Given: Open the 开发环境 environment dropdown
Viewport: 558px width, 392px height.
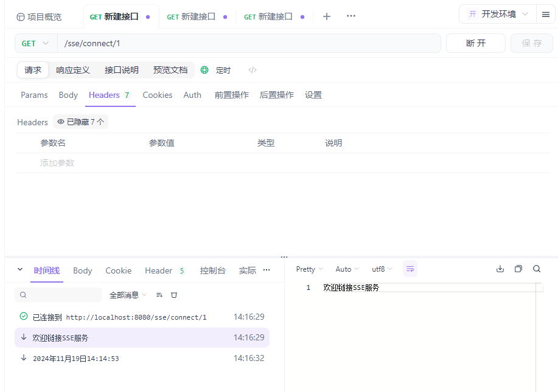Looking at the screenshot, I should coord(498,14).
